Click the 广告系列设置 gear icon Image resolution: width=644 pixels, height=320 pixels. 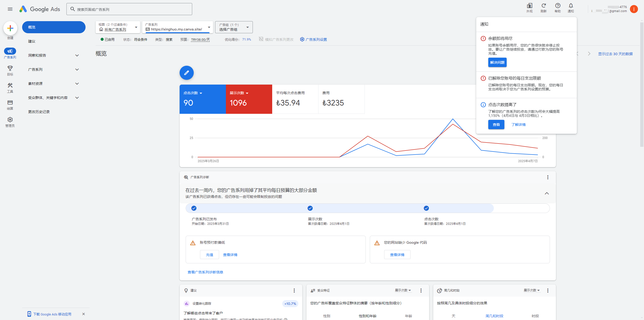tap(302, 39)
